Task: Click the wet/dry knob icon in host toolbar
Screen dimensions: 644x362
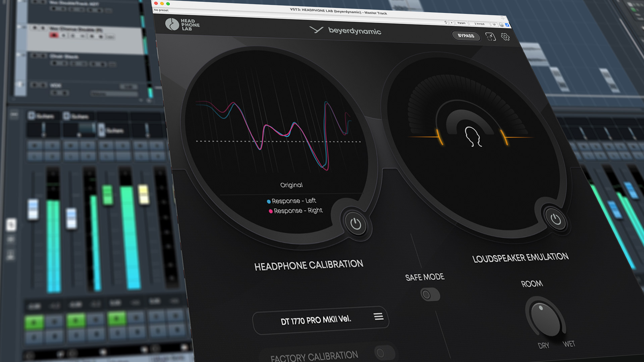Action: (501, 24)
